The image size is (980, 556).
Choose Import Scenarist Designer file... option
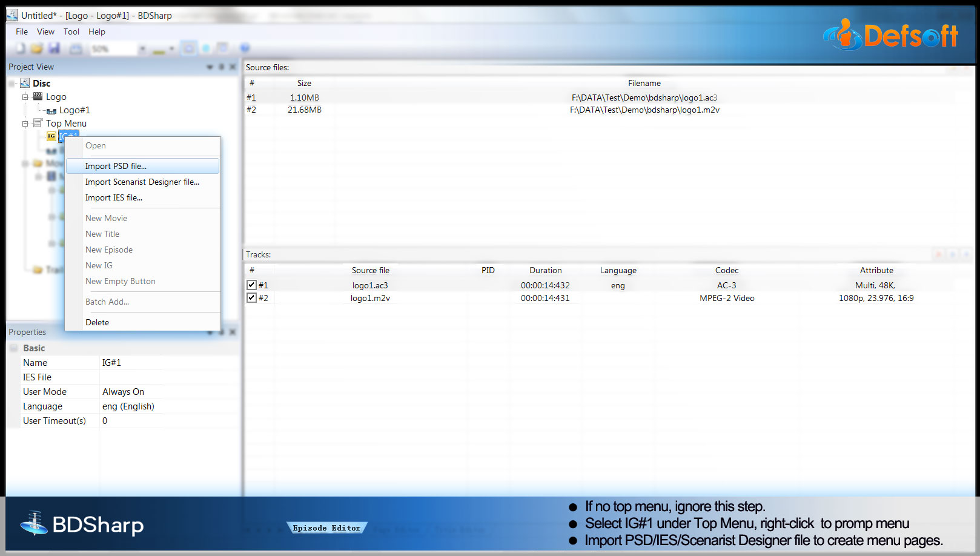coord(143,182)
